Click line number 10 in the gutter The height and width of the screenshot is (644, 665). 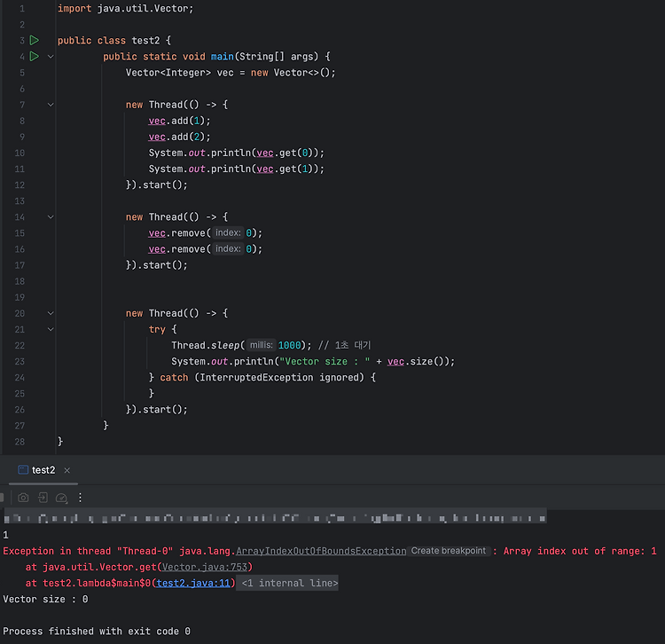(20, 153)
